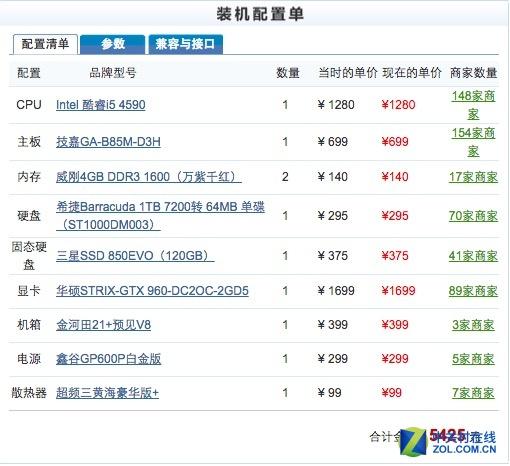Open the 希捷Barracuda 1TB hard drive link
Screen dimensions: 510x466
tap(160, 216)
